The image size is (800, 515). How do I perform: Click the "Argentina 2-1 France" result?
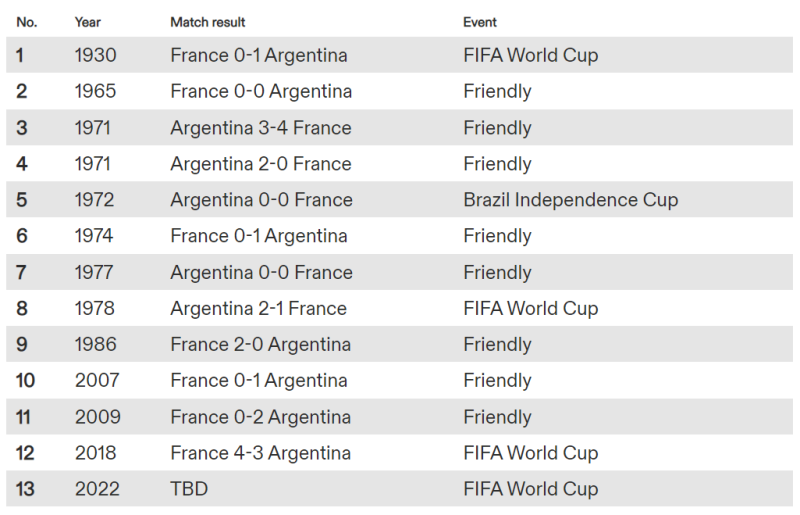coord(259,308)
